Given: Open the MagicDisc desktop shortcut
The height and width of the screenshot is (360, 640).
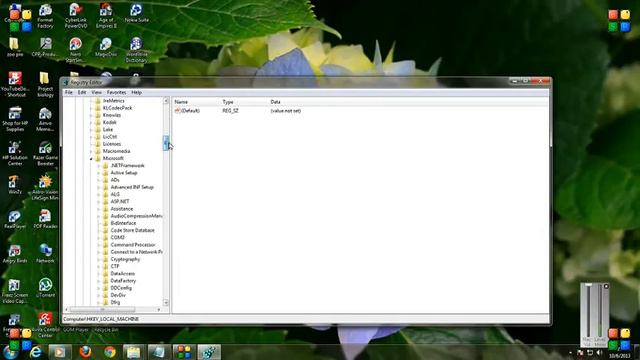Looking at the screenshot, I should pyautogui.click(x=106, y=47).
